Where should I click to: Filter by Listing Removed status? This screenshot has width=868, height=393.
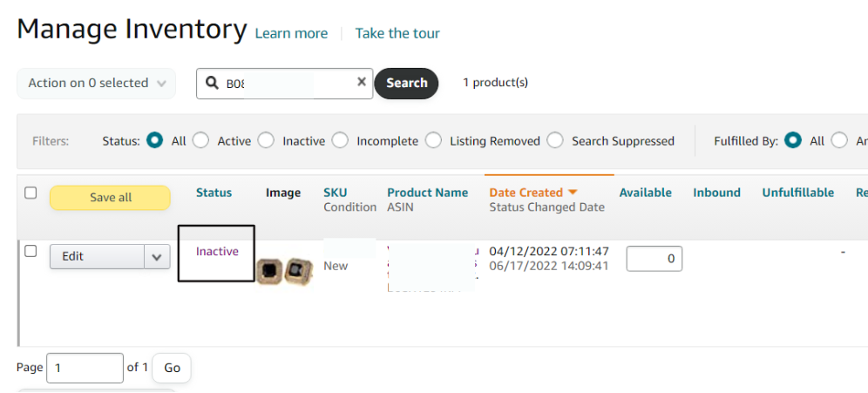tap(433, 140)
